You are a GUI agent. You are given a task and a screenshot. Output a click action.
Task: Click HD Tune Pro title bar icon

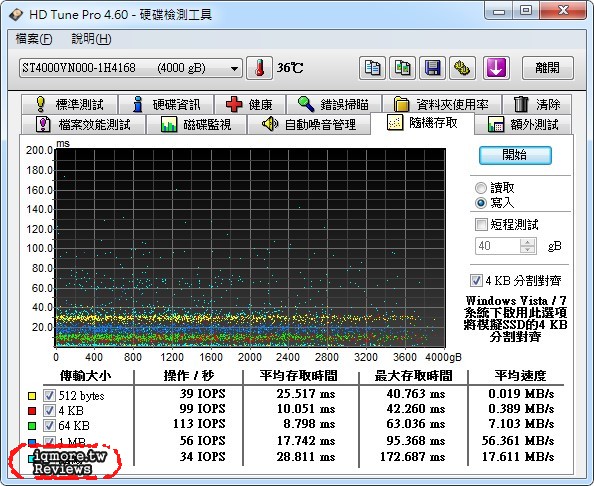(16, 14)
